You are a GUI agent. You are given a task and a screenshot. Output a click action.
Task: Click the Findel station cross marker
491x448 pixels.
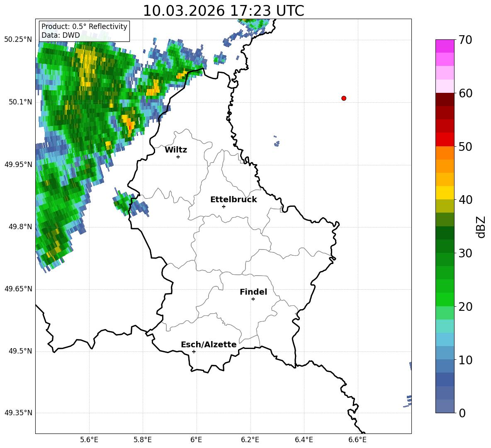[253, 299]
